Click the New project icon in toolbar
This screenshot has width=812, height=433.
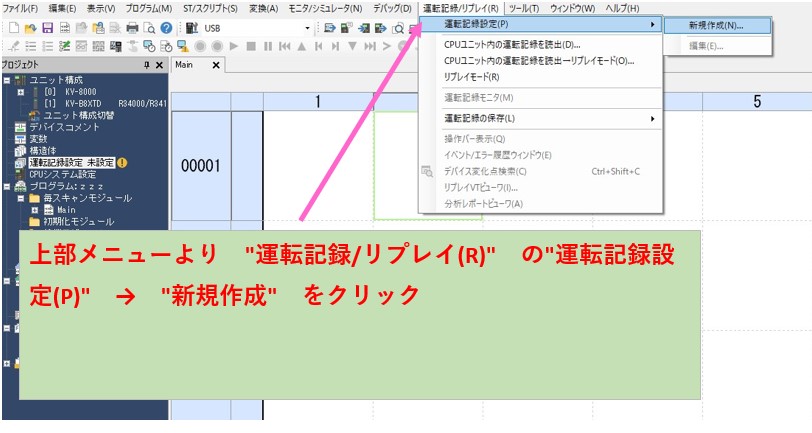(12, 28)
